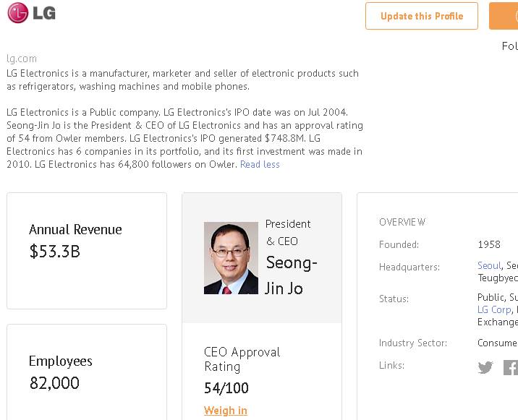Open LG's Twitter link icon
The width and height of the screenshot is (518, 420).
click(485, 367)
